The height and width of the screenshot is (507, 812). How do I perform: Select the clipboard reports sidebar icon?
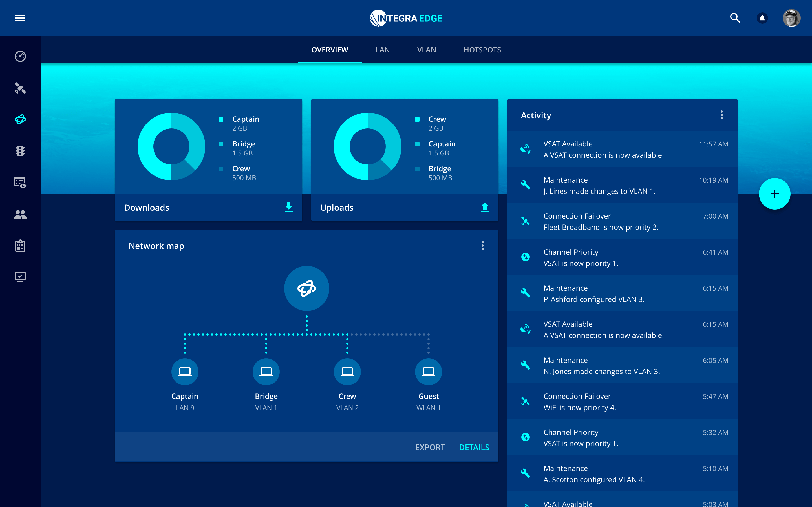pos(20,246)
